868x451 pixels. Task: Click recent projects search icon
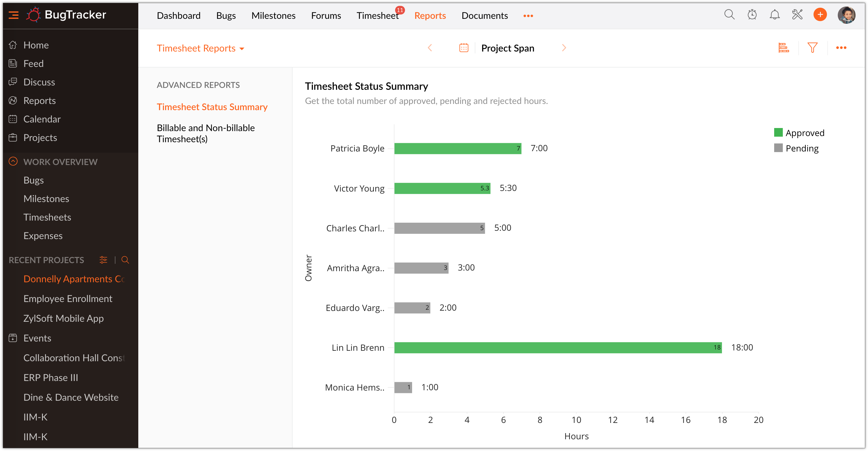125,260
